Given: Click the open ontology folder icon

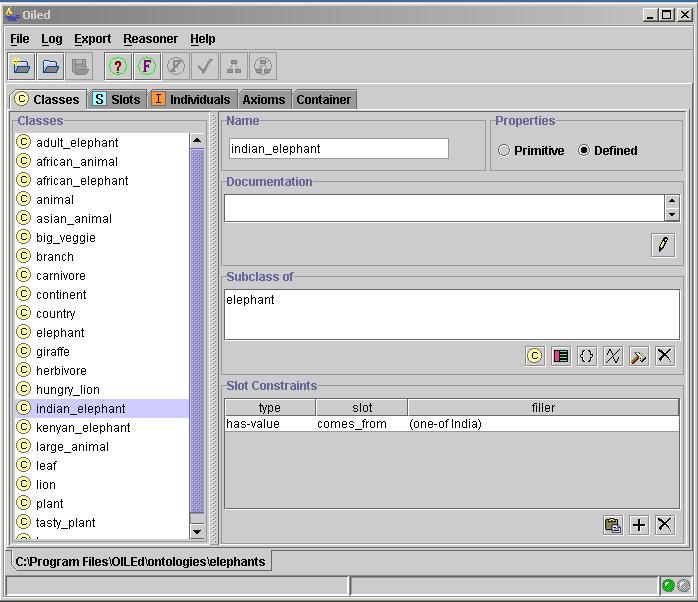Looking at the screenshot, I should pos(50,66).
